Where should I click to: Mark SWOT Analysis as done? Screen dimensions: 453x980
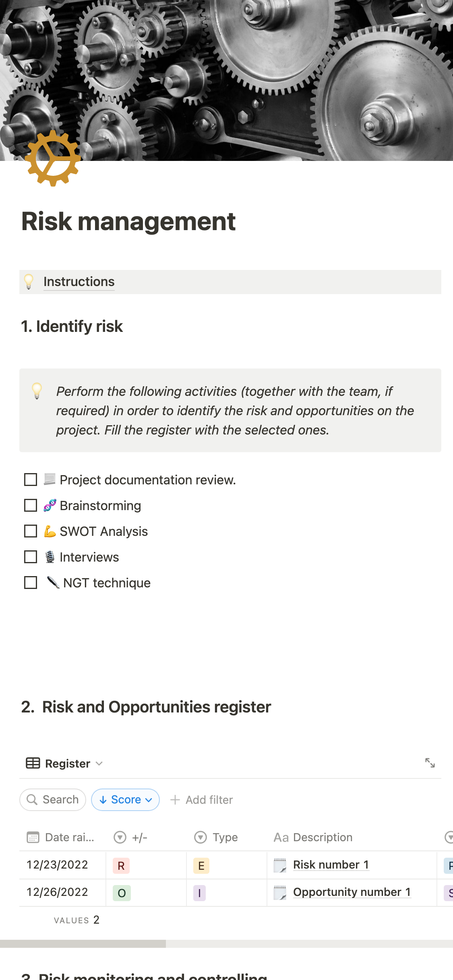tap(31, 531)
